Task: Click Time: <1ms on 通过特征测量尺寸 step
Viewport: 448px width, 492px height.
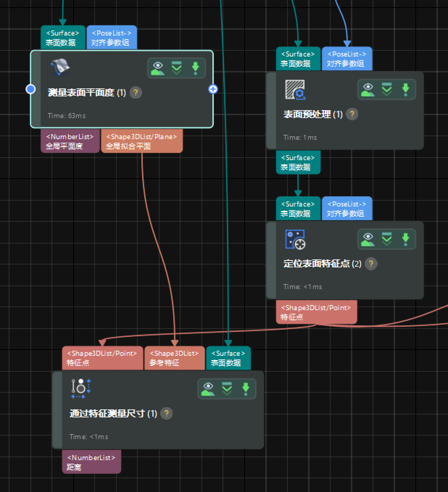Action: click(89, 437)
